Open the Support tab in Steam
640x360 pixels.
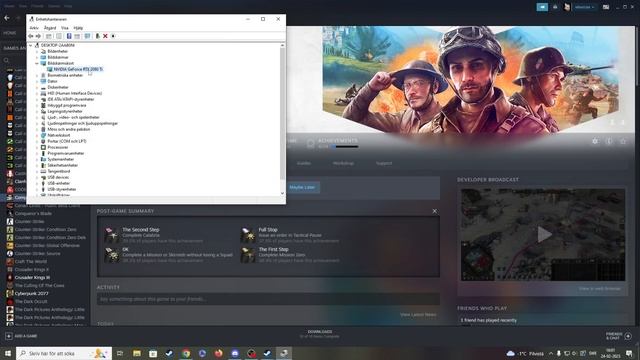(x=384, y=163)
